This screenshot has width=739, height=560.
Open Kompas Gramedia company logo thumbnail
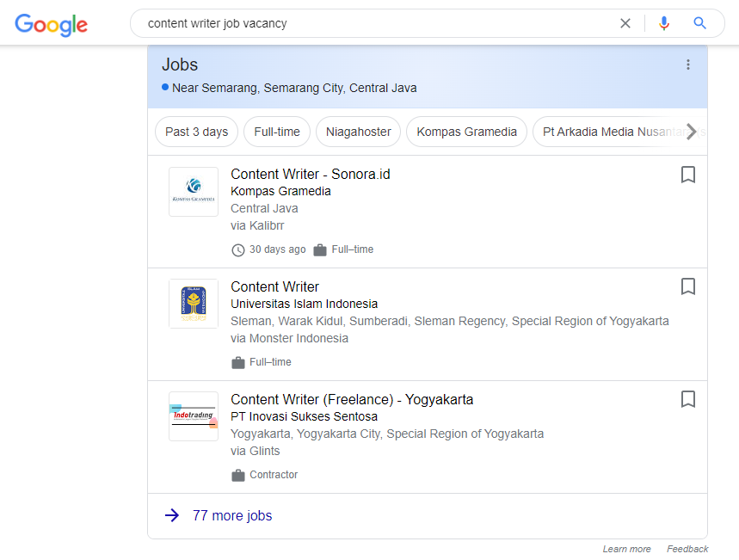pos(194,192)
